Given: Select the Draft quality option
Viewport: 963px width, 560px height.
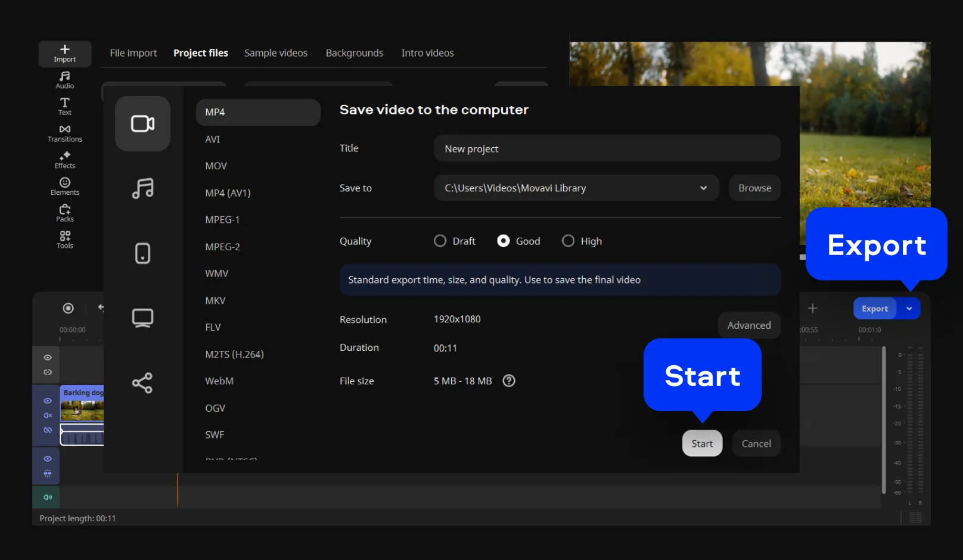Looking at the screenshot, I should tap(440, 241).
